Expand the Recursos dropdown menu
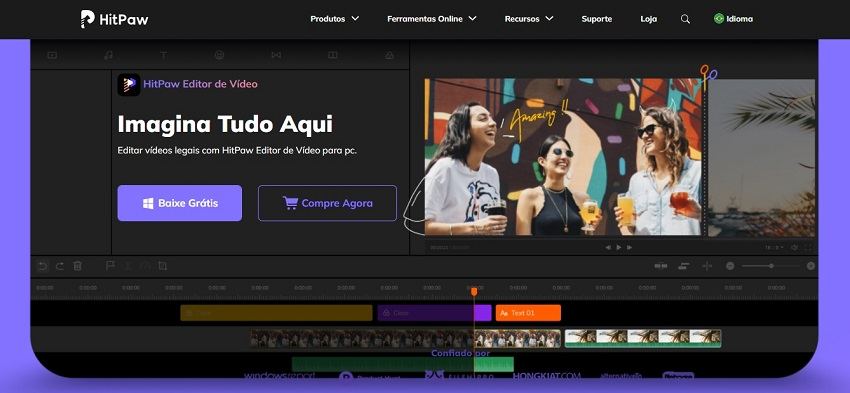 (x=529, y=19)
